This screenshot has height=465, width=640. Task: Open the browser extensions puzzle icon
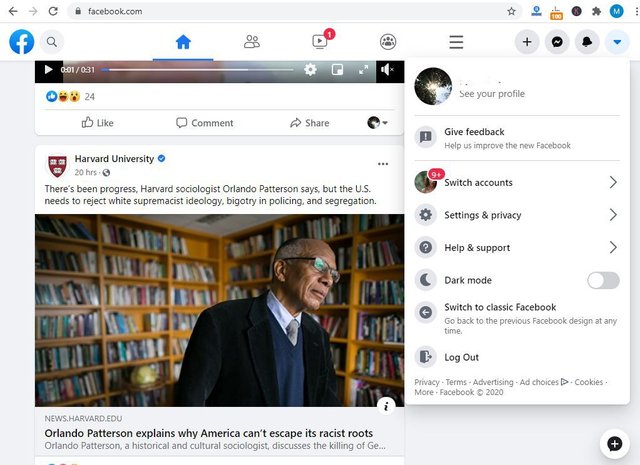[596, 11]
